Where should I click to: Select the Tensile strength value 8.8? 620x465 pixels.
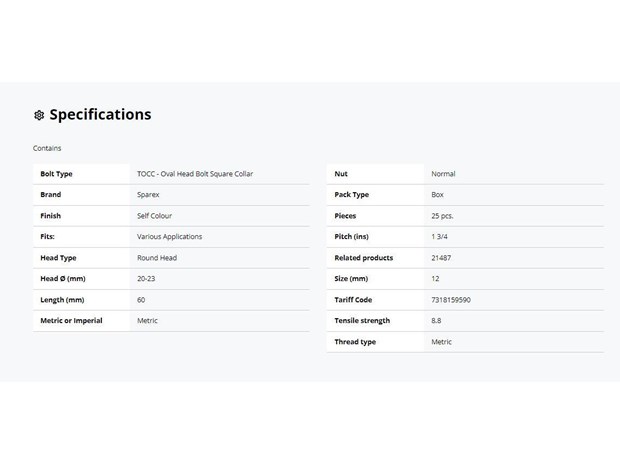click(436, 321)
